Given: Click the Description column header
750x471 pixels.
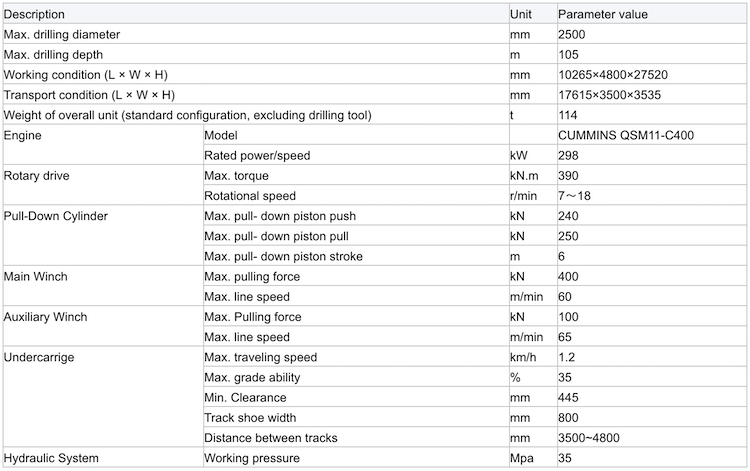Looking at the screenshot, I should tap(256, 14).
